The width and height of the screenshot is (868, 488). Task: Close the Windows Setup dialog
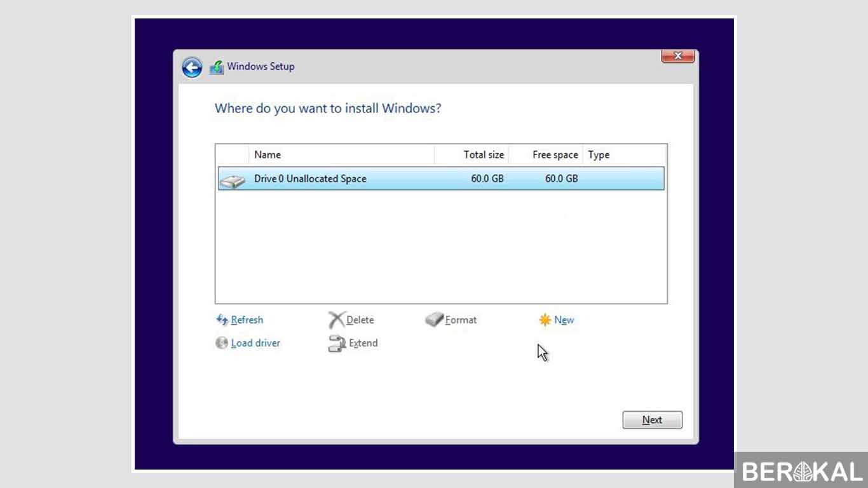coord(678,56)
